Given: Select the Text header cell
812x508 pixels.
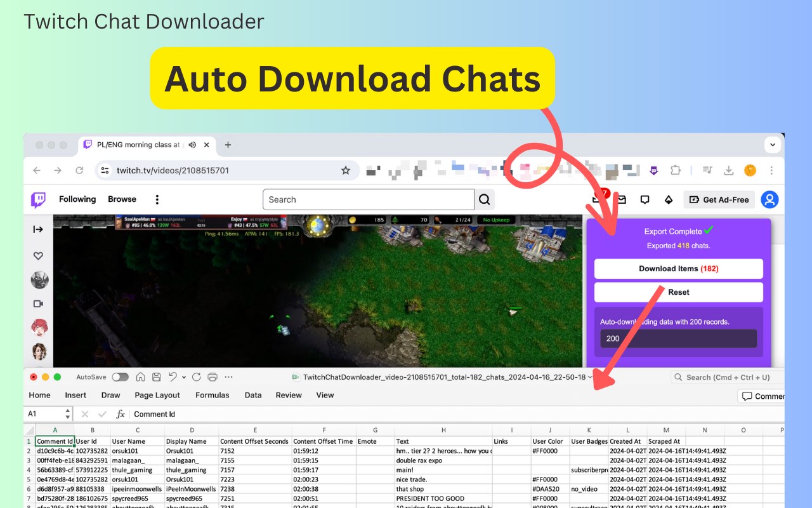Looking at the screenshot, I should (443, 441).
